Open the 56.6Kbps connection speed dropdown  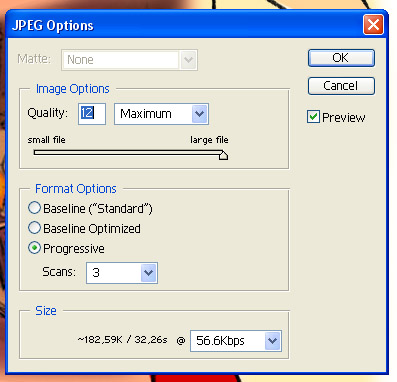pyautogui.click(x=236, y=341)
